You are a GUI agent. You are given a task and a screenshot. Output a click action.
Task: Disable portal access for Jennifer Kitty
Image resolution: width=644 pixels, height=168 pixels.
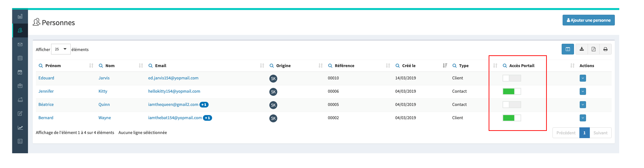[x=512, y=91]
